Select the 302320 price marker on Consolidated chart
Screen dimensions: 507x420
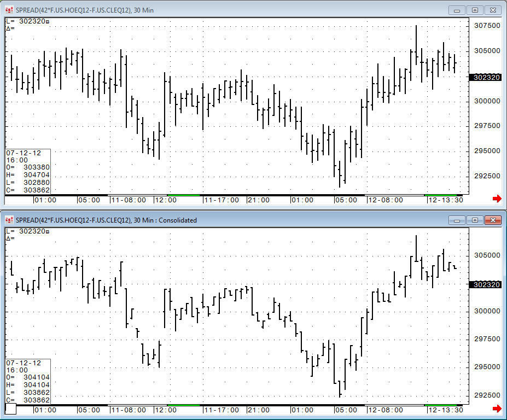pyautogui.click(x=485, y=284)
